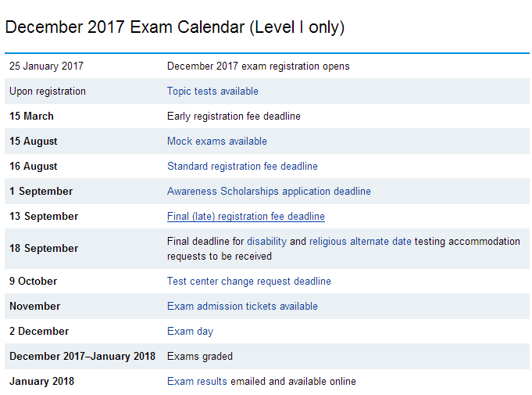
Task: Click Final (late) registration fee deadline link
Action: point(246,217)
